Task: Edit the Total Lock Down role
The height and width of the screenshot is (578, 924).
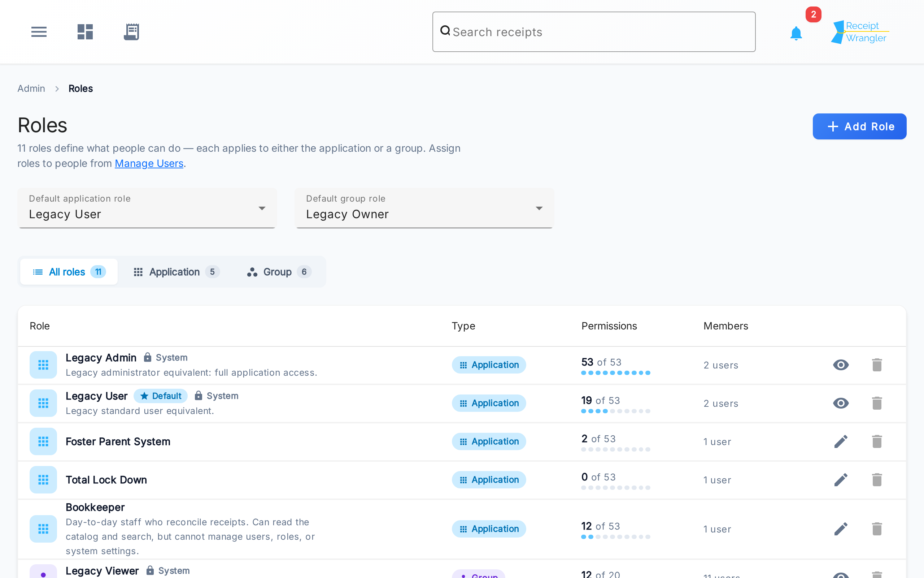Action: click(x=841, y=479)
